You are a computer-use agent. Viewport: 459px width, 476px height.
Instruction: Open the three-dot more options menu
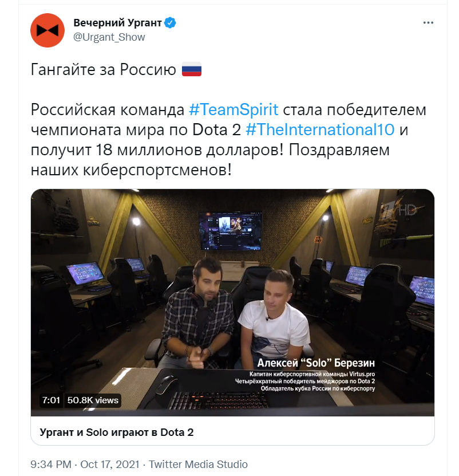pos(428,23)
